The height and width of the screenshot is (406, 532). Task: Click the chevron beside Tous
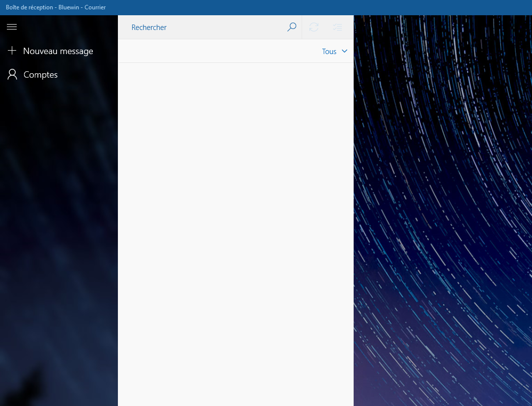coord(344,51)
